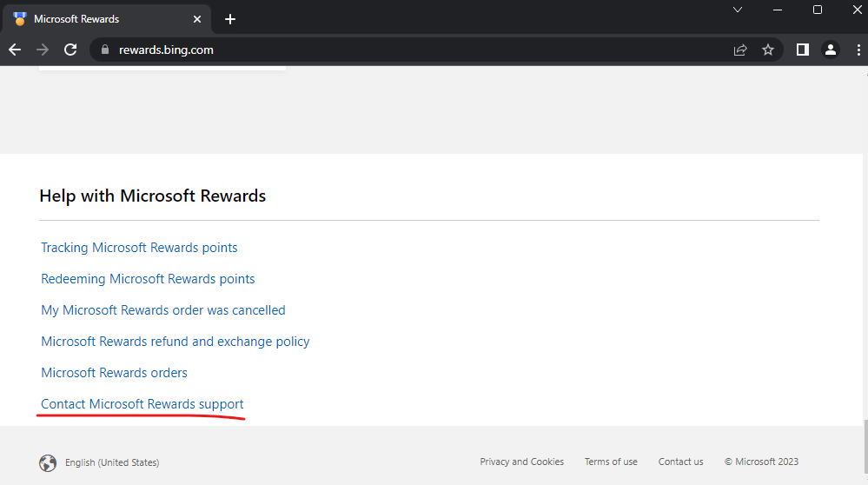The image size is (868, 485).
Task: Open Tracking Microsoft Rewards points
Action: click(x=139, y=248)
